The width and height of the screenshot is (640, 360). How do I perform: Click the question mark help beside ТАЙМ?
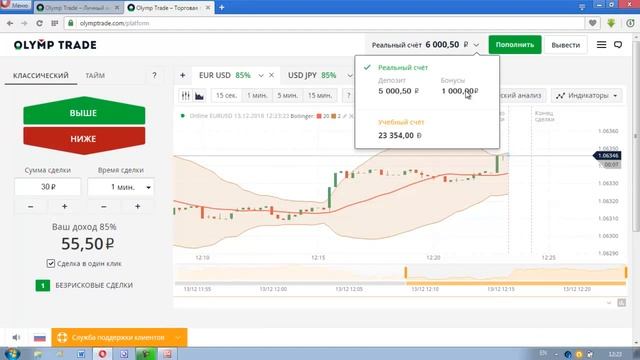[154, 75]
